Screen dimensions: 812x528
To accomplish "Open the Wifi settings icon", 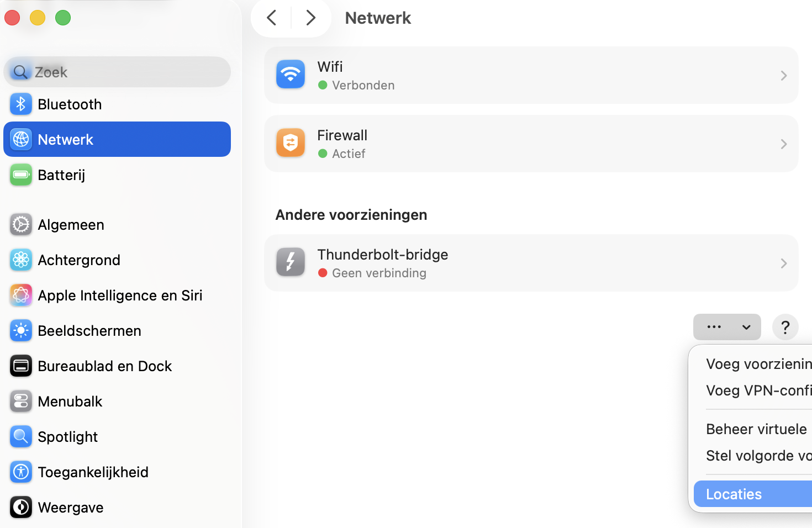I will [x=290, y=75].
